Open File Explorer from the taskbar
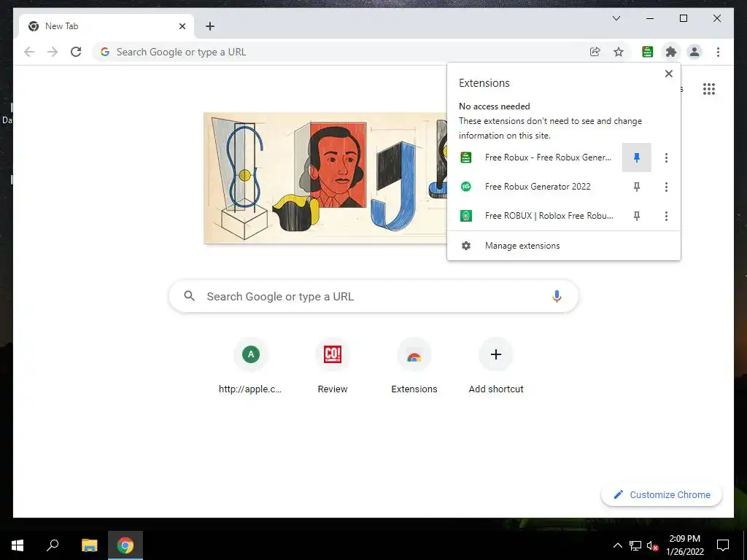Image resolution: width=747 pixels, height=560 pixels. point(89,545)
